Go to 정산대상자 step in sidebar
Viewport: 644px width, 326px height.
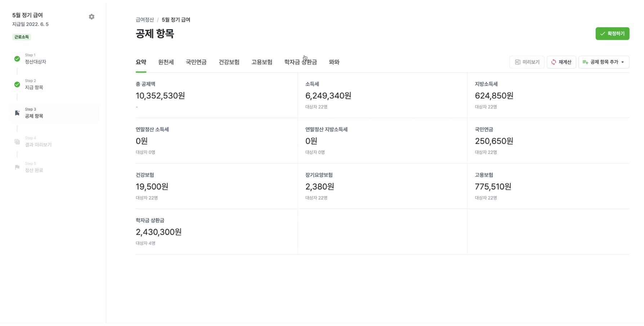coord(35,62)
